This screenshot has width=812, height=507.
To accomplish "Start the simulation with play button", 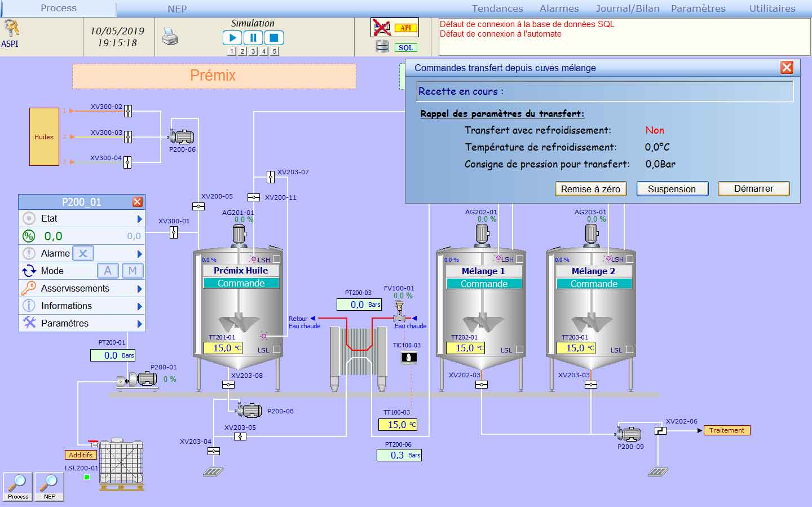I will tap(232, 38).
